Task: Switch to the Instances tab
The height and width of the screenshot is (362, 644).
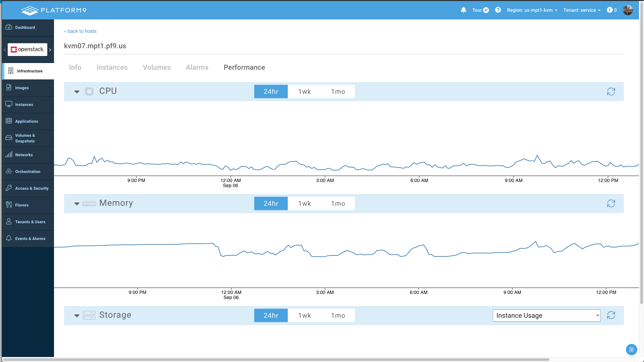Action: point(112,67)
